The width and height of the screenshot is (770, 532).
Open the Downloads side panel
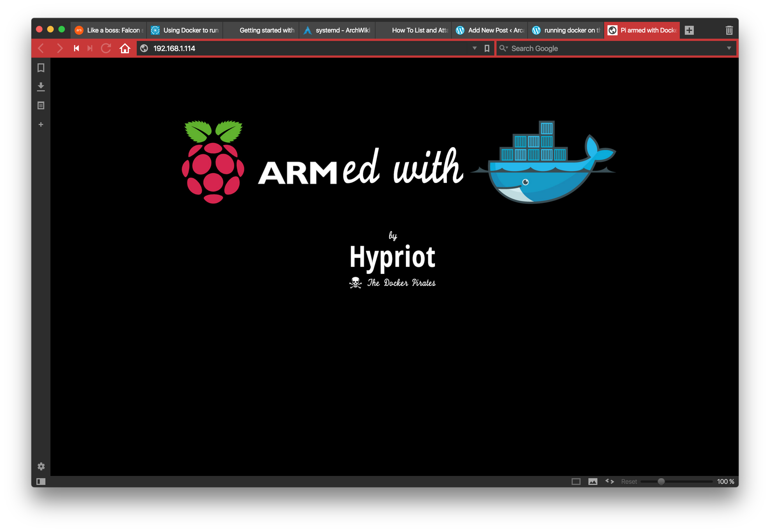point(41,87)
